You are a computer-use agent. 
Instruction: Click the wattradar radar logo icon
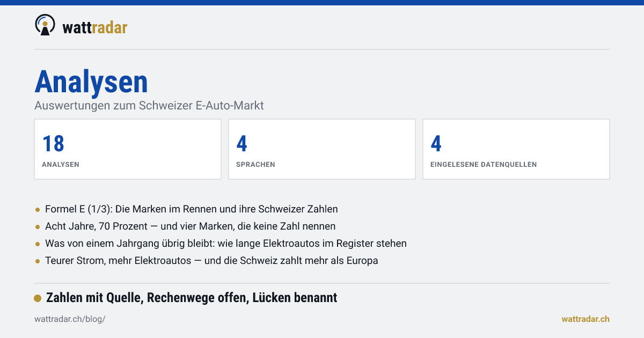pyautogui.click(x=45, y=25)
